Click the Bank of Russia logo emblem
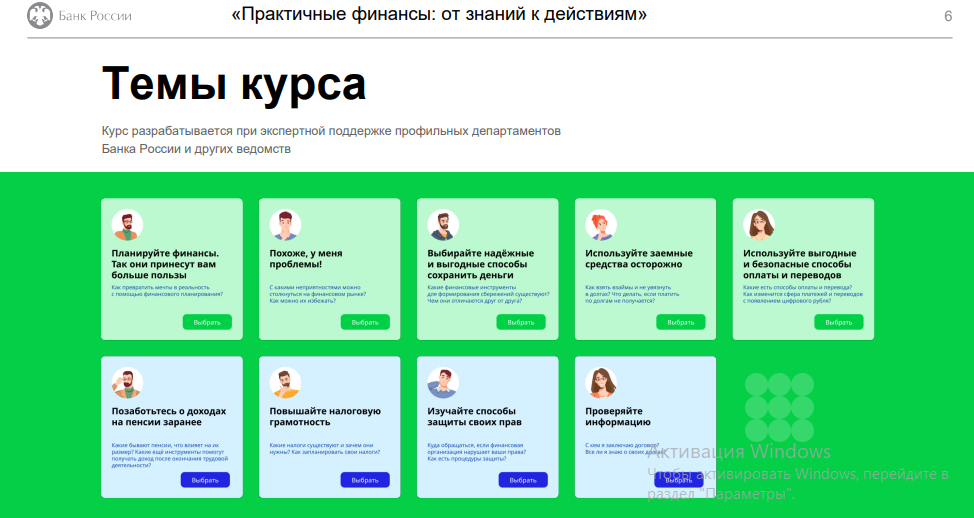The image size is (974, 518). [x=40, y=15]
